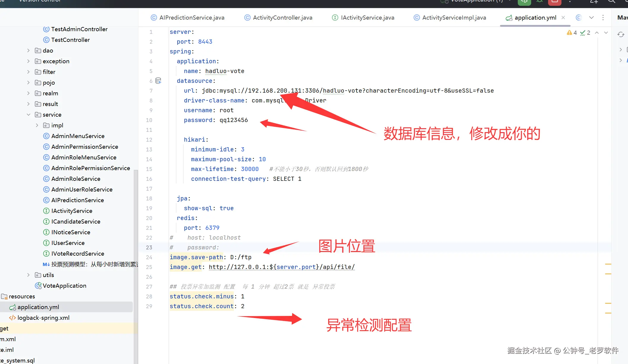The image size is (628, 364).
Task: Click the Markdown file icon for 投票预测模型
Action: 46,264
